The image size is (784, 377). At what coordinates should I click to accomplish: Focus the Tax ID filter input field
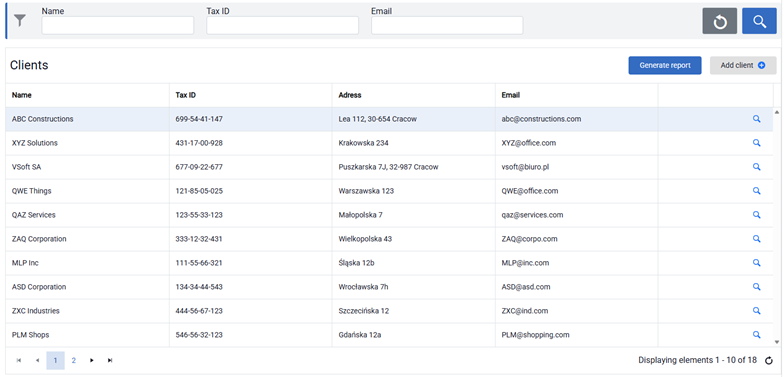282,26
